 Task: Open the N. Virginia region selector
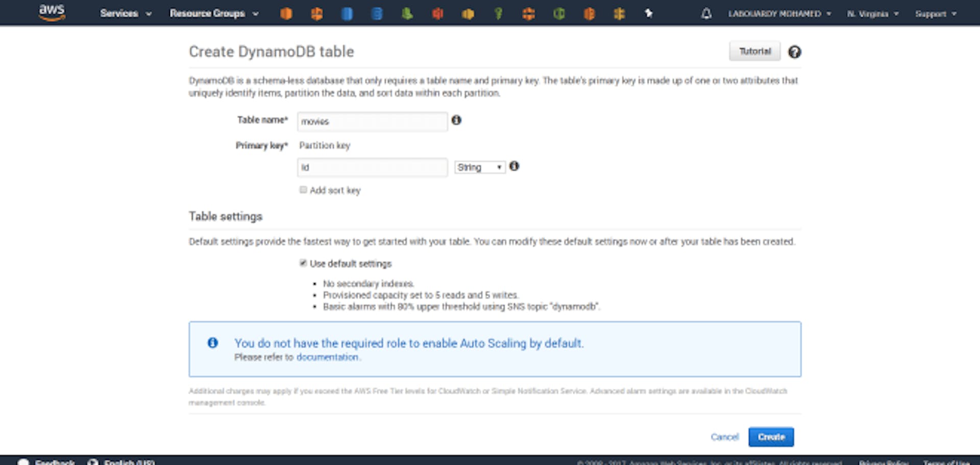coord(873,14)
